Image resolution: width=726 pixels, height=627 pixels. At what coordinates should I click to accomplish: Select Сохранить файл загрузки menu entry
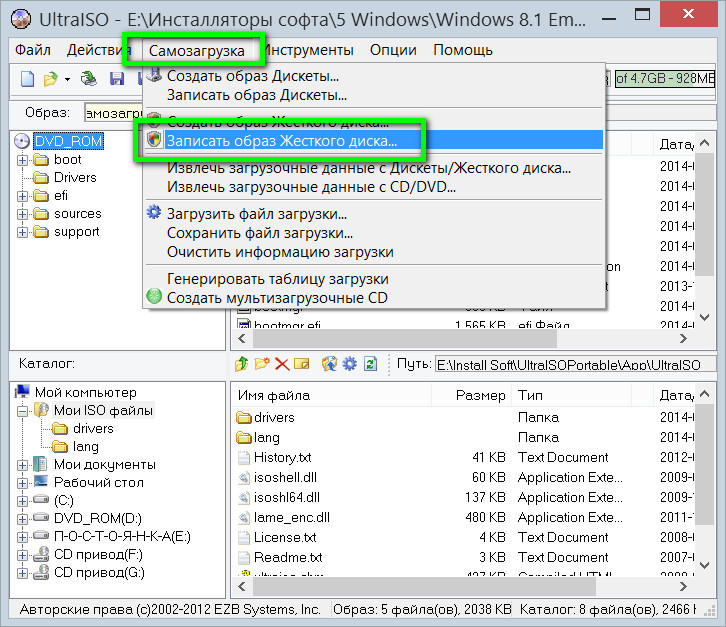(374, 233)
